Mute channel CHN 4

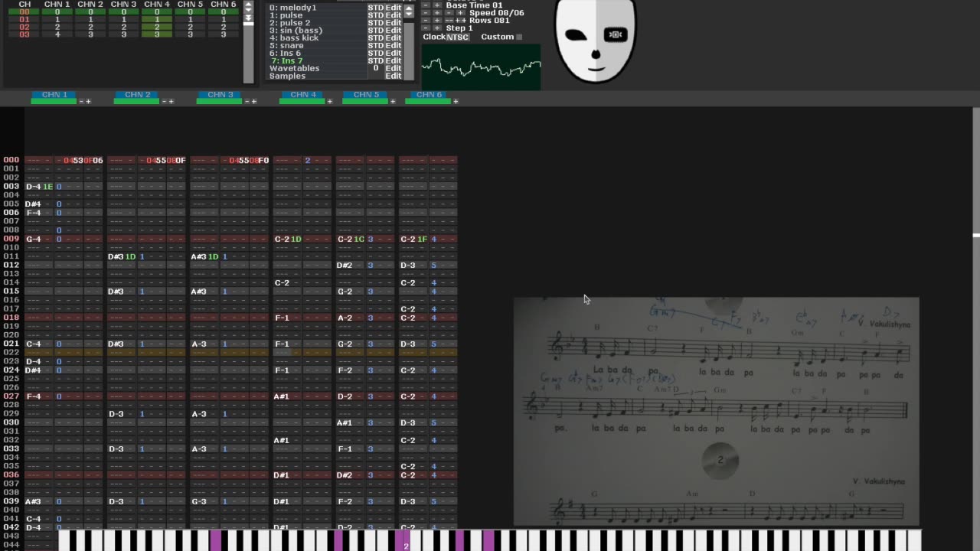pos(303,94)
